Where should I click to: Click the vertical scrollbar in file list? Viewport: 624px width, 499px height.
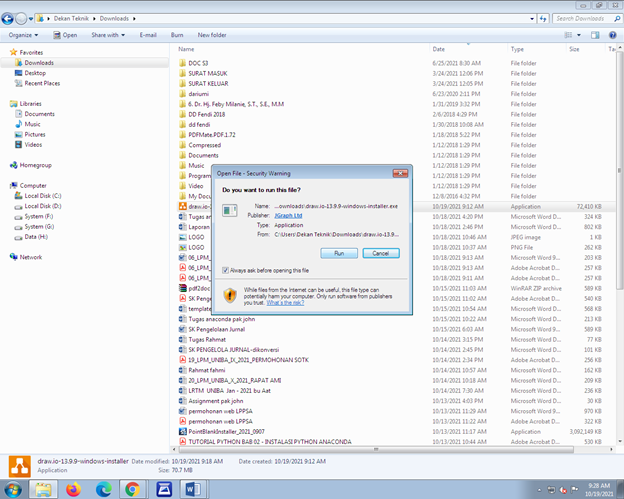(620, 171)
